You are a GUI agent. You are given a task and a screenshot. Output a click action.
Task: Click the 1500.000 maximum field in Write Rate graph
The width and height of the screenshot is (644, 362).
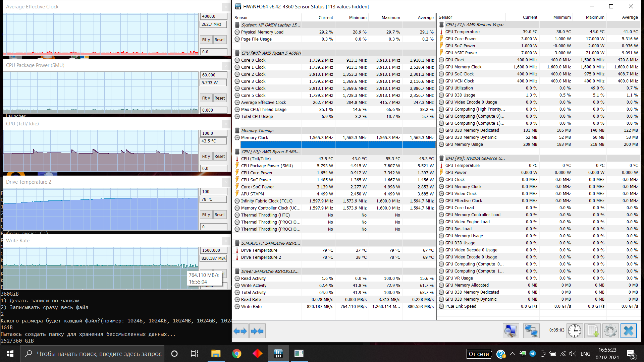214,250
